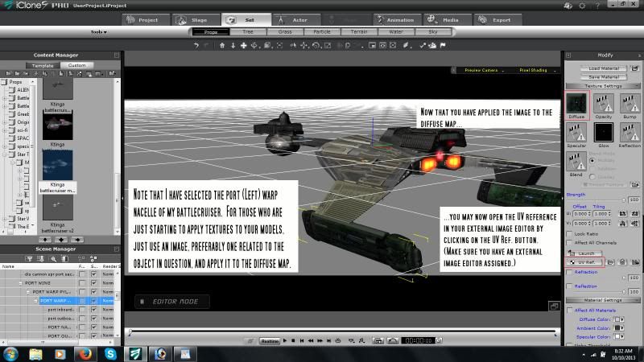This screenshot has width=644, height=362.
Task: Open Skype from the taskbar
Action: [x=110, y=354]
